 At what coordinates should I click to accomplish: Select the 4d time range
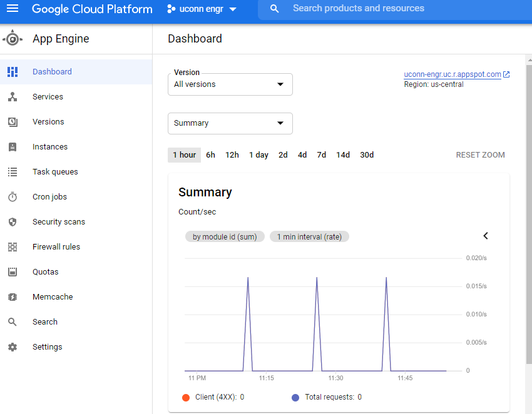click(302, 155)
